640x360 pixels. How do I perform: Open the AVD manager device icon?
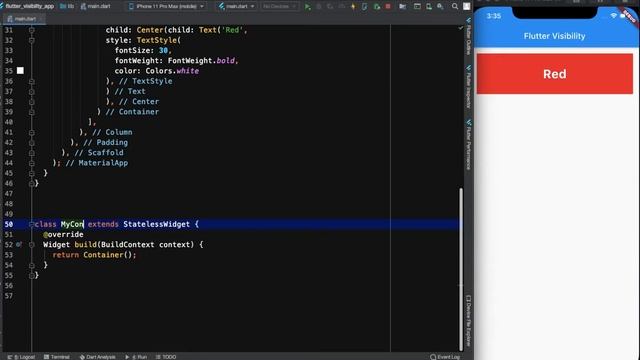(429, 7)
